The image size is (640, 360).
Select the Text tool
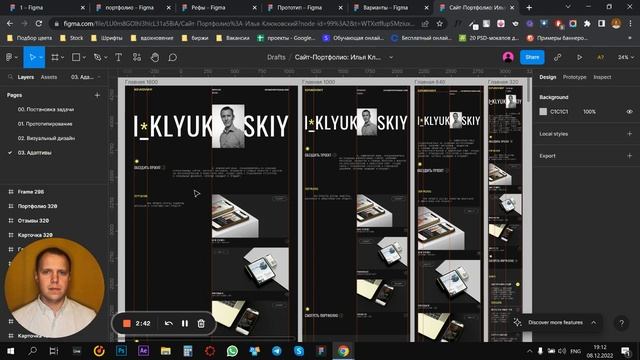[x=118, y=58]
